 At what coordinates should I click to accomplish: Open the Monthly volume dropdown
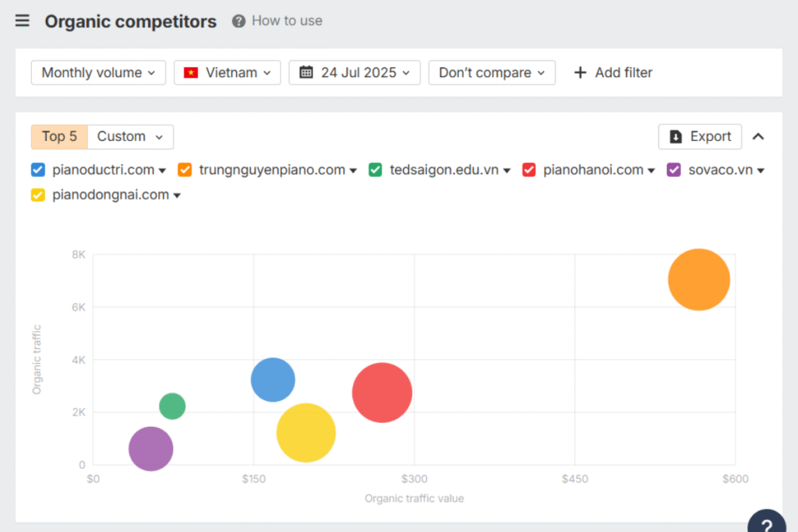(x=98, y=72)
